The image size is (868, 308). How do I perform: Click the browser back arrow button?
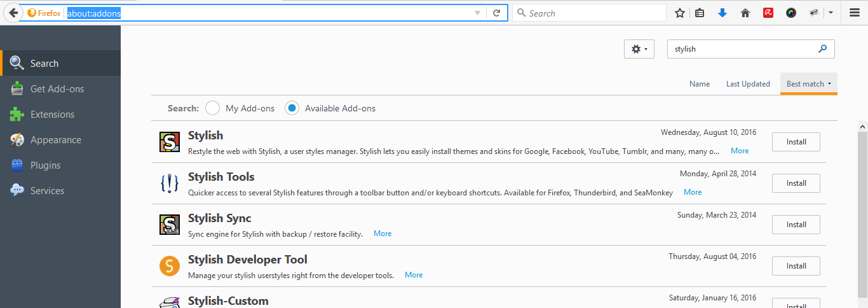pyautogui.click(x=13, y=13)
